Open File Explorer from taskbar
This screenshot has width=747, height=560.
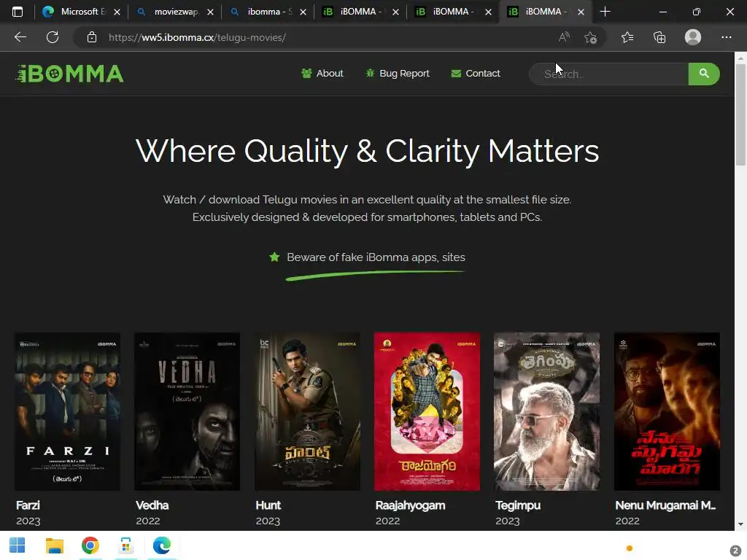point(54,545)
